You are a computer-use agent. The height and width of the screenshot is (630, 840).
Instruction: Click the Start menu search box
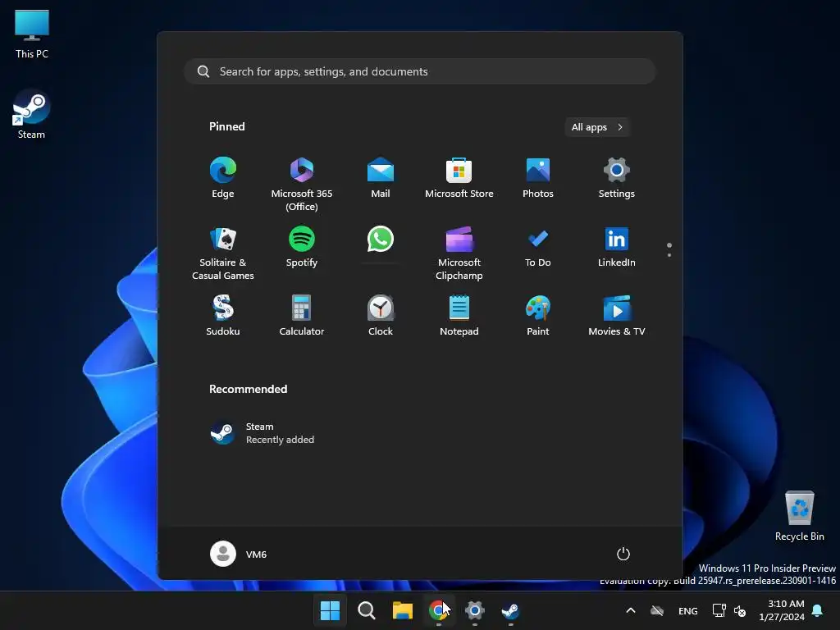[x=420, y=71]
